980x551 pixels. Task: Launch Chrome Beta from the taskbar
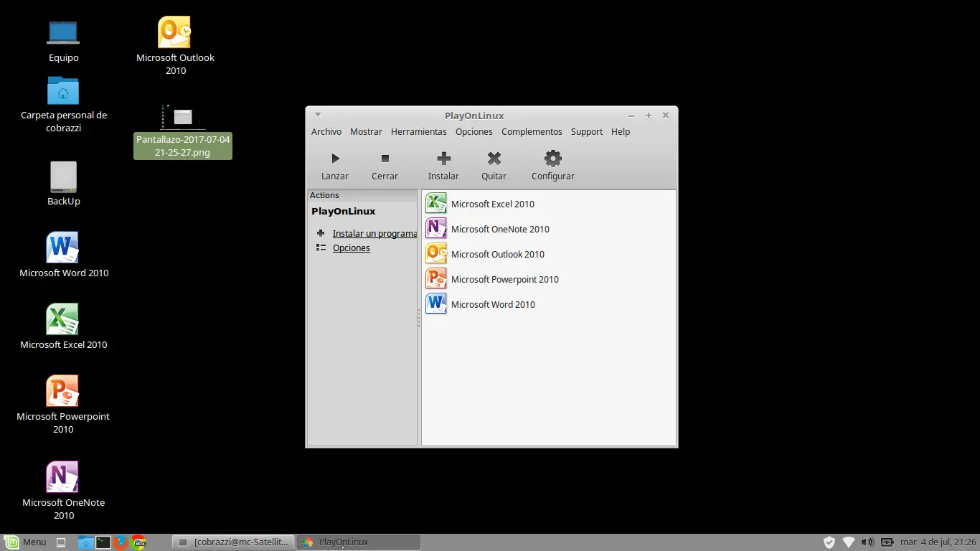pos(139,542)
